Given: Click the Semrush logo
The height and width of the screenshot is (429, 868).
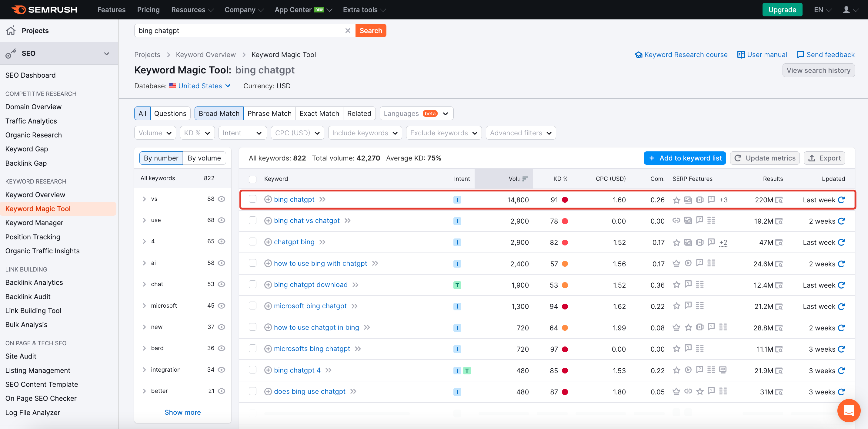Looking at the screenshot, I should (x=45, y=10).
